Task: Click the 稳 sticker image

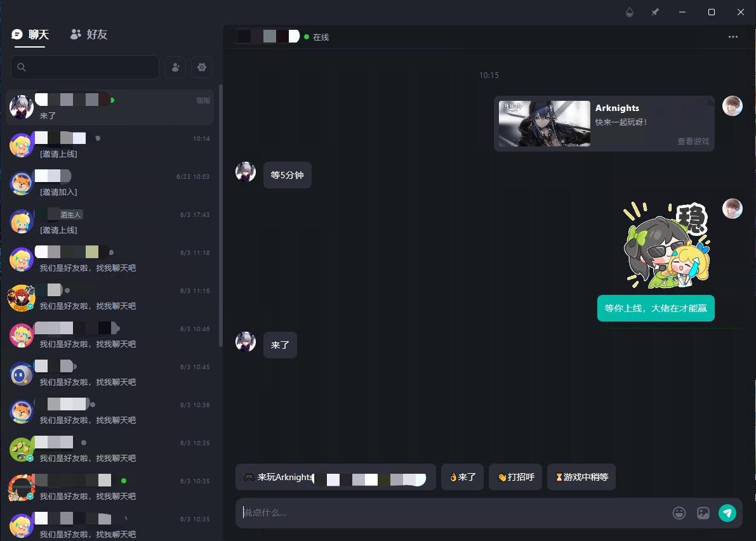Action: [666, 245]
